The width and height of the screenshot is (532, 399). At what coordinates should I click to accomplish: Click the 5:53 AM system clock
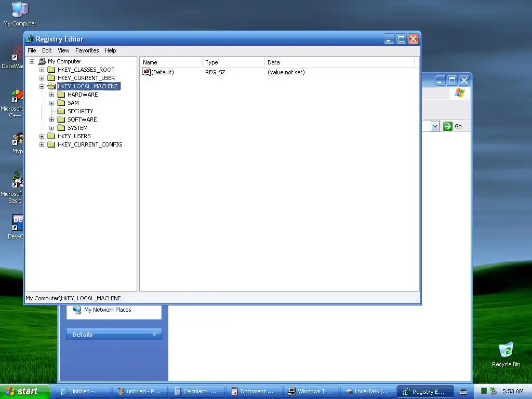(x=513, y=392)
